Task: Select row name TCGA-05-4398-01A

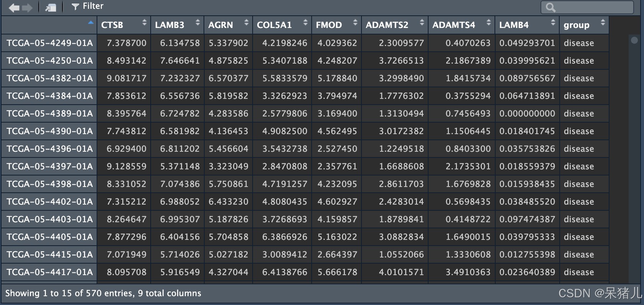Action: click(x=49, y=184)
